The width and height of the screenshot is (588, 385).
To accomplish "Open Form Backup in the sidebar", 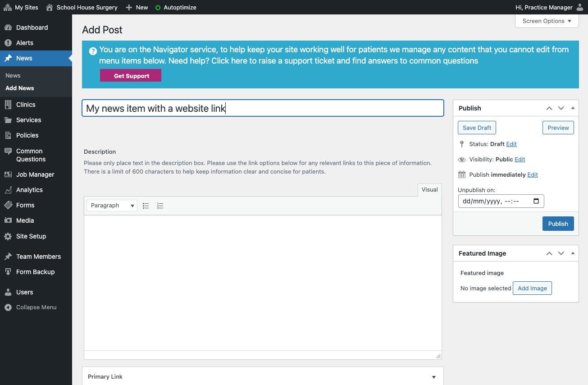I will [x=36, y=272].
